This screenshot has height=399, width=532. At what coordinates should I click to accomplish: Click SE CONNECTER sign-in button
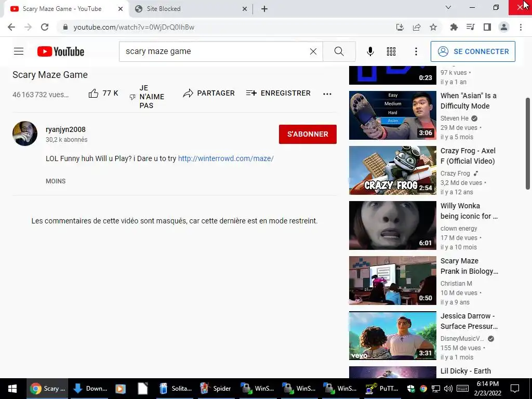coord(473,51)
